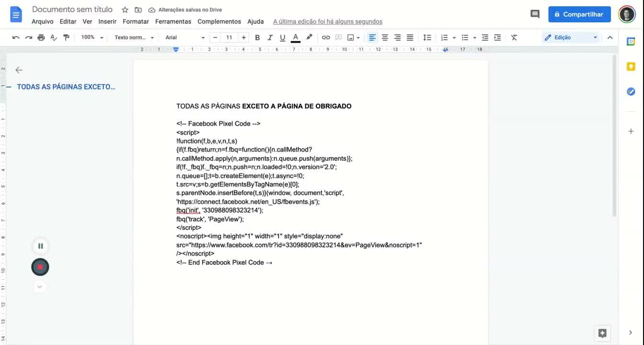Align text right
644x345 pixels.
click(397, 37)
